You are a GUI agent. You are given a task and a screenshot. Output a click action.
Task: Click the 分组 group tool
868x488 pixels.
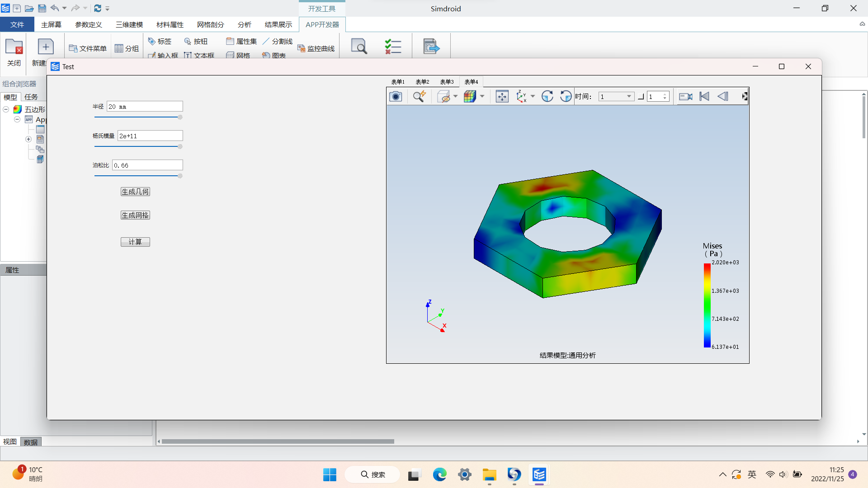(127, 48)
